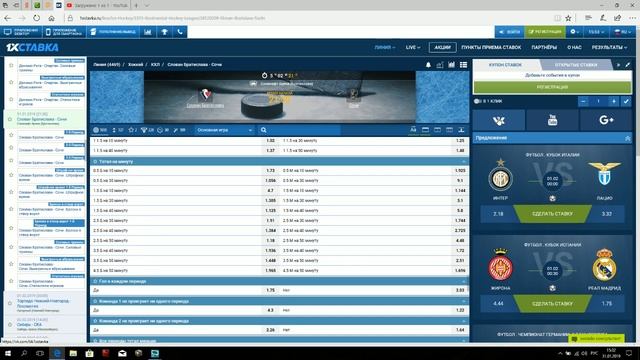Open the ПАРТНЁРЫ menu item

[544, 47]
